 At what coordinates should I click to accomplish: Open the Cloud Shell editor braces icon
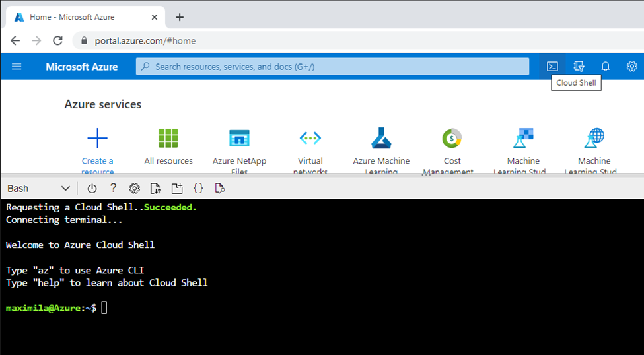(x=198, y=188)
